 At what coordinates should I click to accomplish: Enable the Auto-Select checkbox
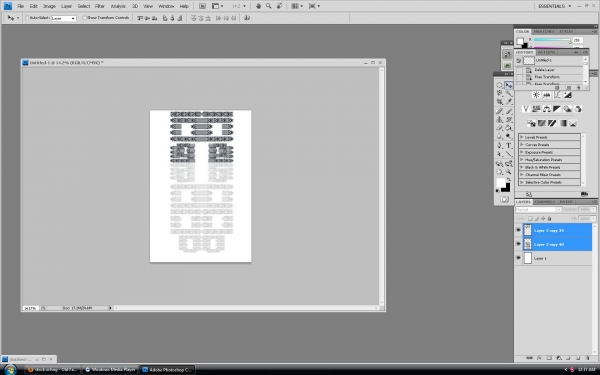pos(27,18)
